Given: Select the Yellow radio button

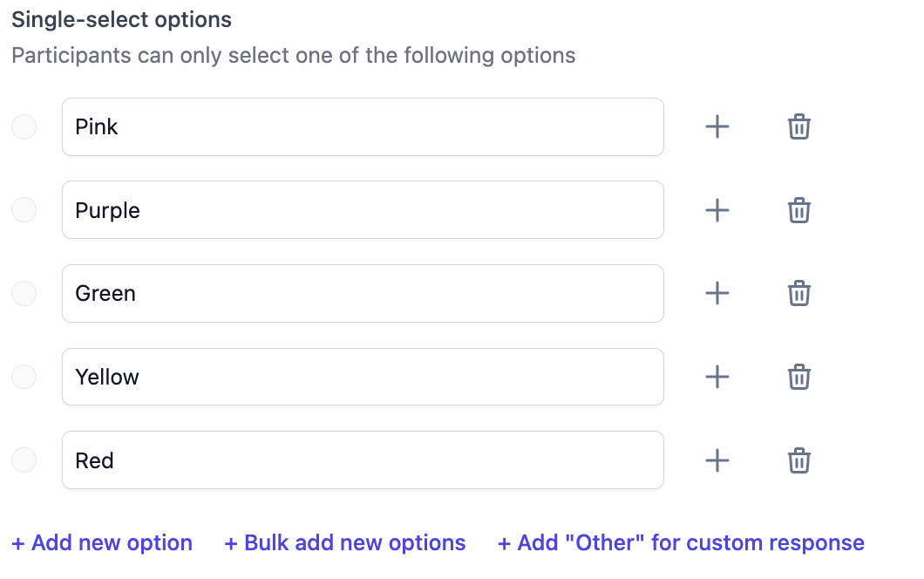Looking at the screenshot, I should click(x=24, y=377).
